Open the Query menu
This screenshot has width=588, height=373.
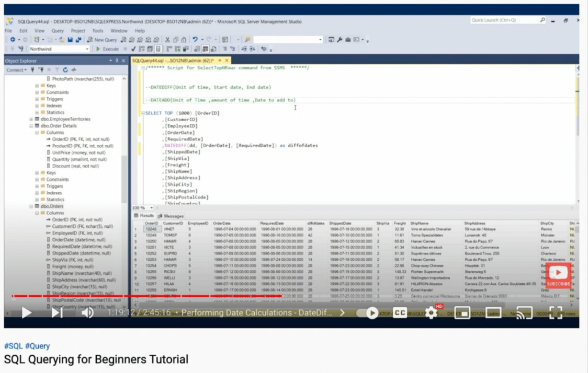pos(57,31)
